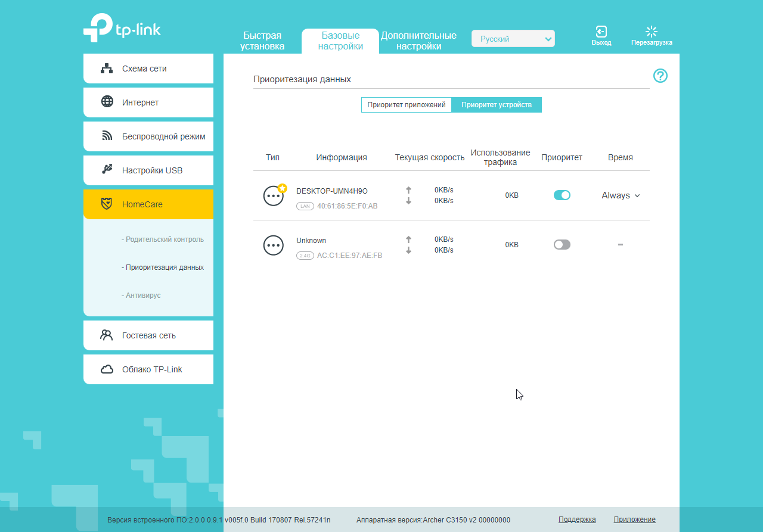Screen dimensions: 763x532
Task: Click MAC address 40:61:86:5E:F0:AB
Action: pos(348,206)
